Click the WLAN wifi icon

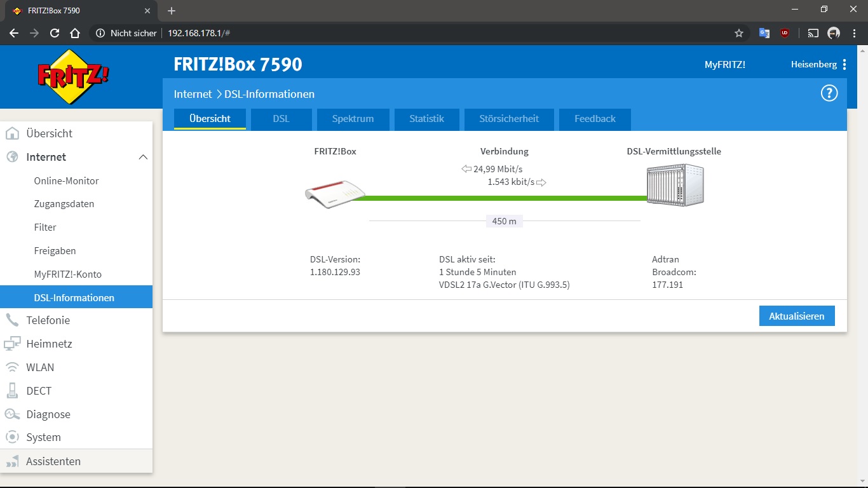[11, 367]
